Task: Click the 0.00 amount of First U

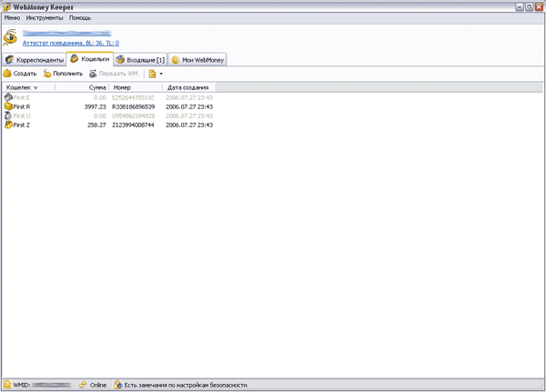Action: 99,116
